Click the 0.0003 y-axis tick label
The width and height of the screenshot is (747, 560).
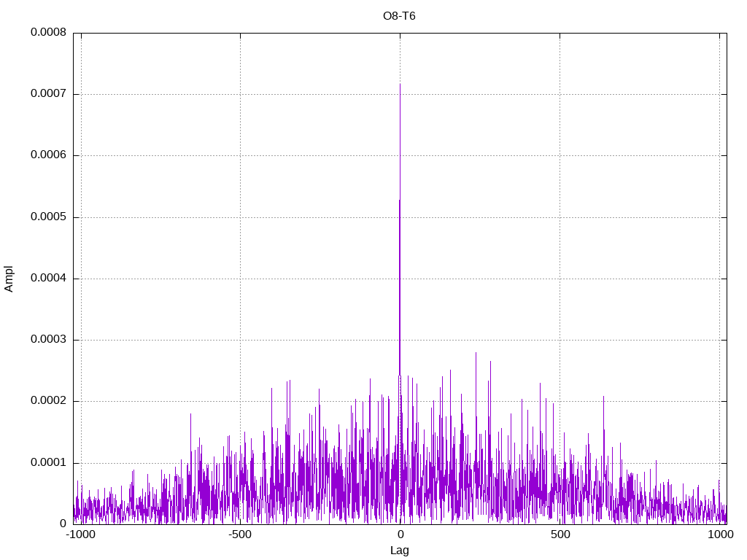[x=49, y=340]
